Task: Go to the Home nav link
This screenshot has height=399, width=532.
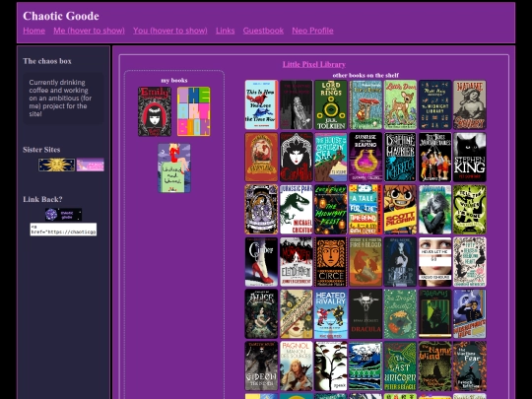Action: pos(33,31)
